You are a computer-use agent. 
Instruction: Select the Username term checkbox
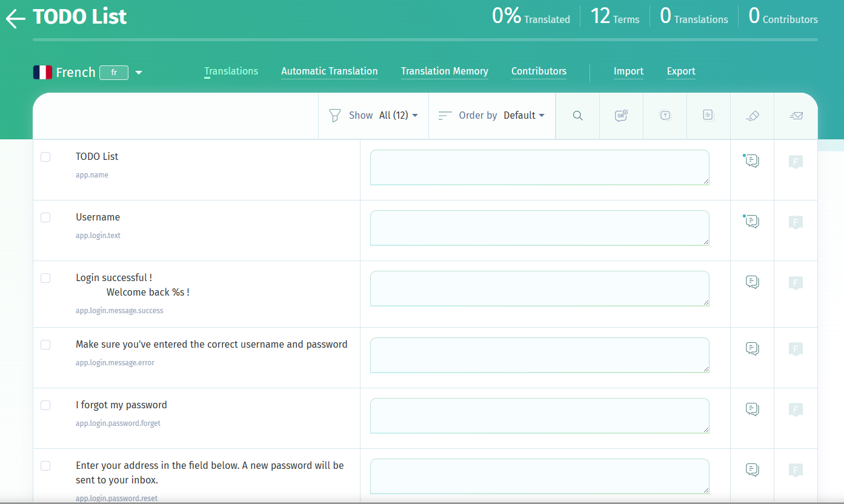click(x=45, y=217)
